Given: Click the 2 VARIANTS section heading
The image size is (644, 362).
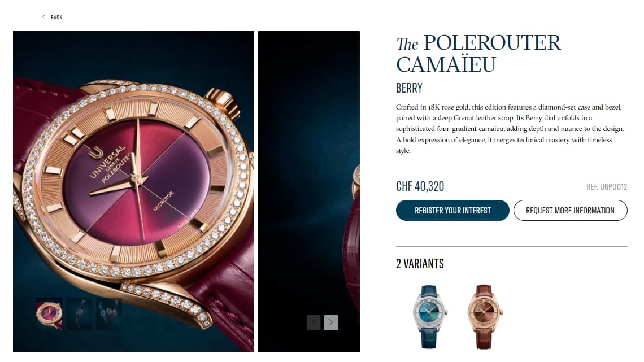Looking at the screenshot, I should click(420, 264).
